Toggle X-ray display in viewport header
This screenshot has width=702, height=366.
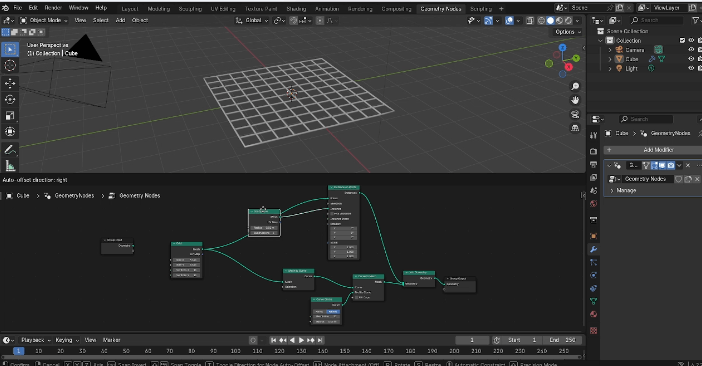(x=530, y=21)
